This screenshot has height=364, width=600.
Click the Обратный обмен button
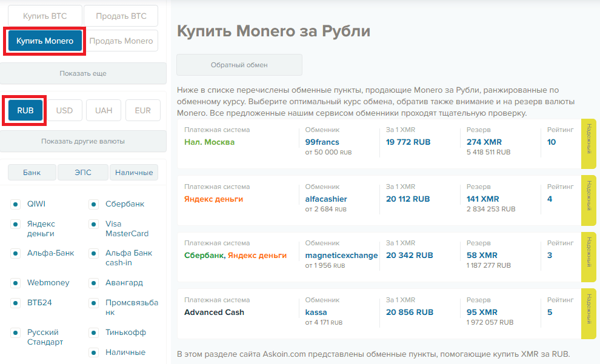[x=239, y=65]
